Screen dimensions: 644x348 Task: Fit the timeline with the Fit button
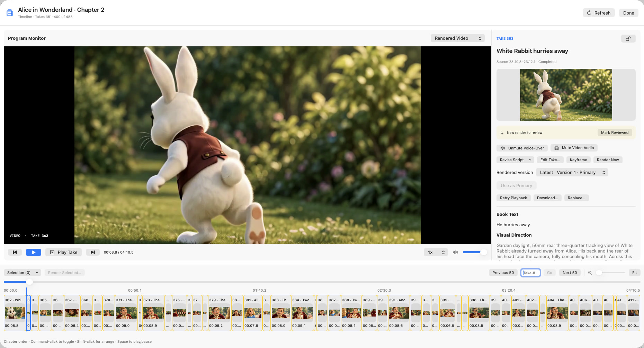[634, 273]
